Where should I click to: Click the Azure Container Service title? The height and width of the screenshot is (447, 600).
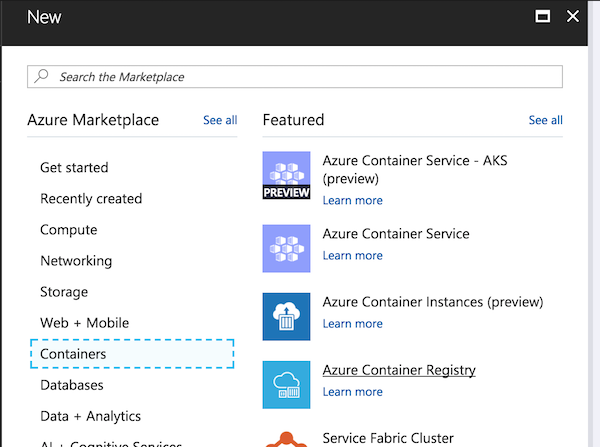tap(396, 233)
